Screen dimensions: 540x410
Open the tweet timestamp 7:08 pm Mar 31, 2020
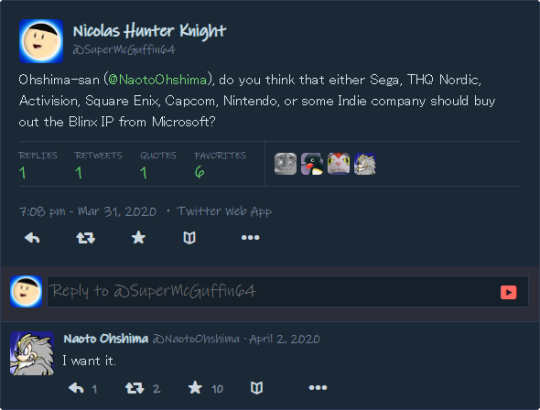pyautogui.click(x=88, y=211)
